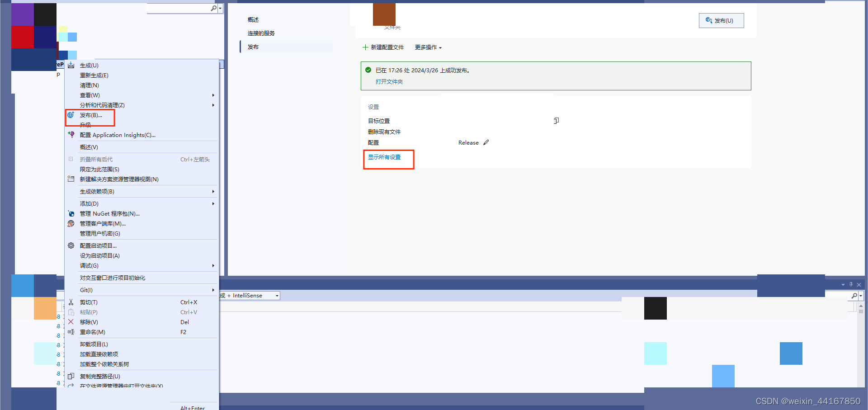The image size is (868, 410).
Task: Select 清理(N) from the context menu
Action: (x=90, y=85)
